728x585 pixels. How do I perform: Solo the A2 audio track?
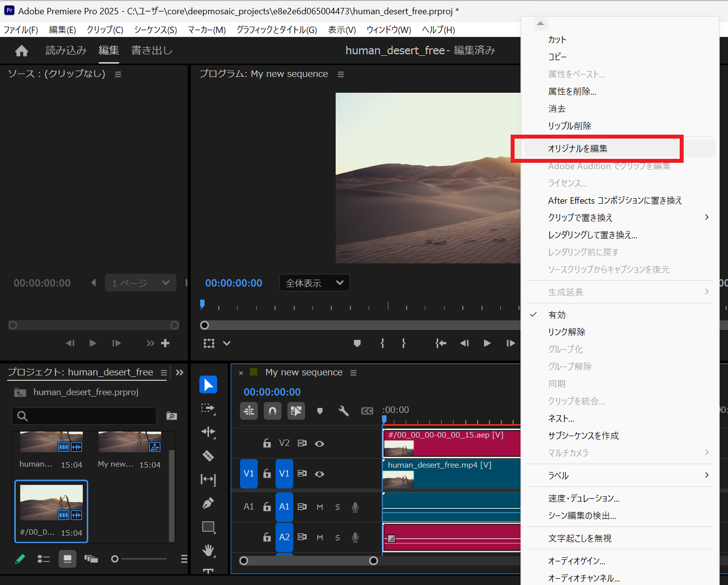(338, 538)
